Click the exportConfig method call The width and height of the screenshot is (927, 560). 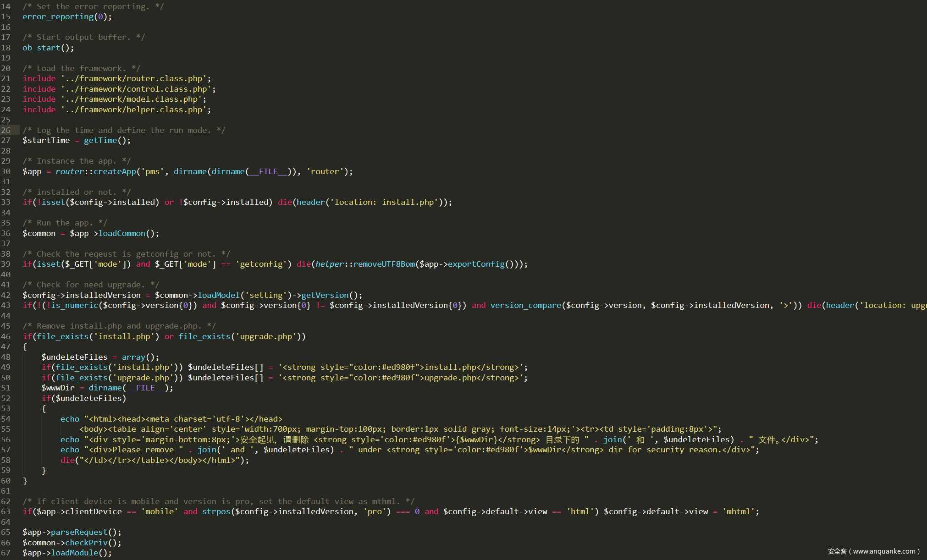pos(476,264)
